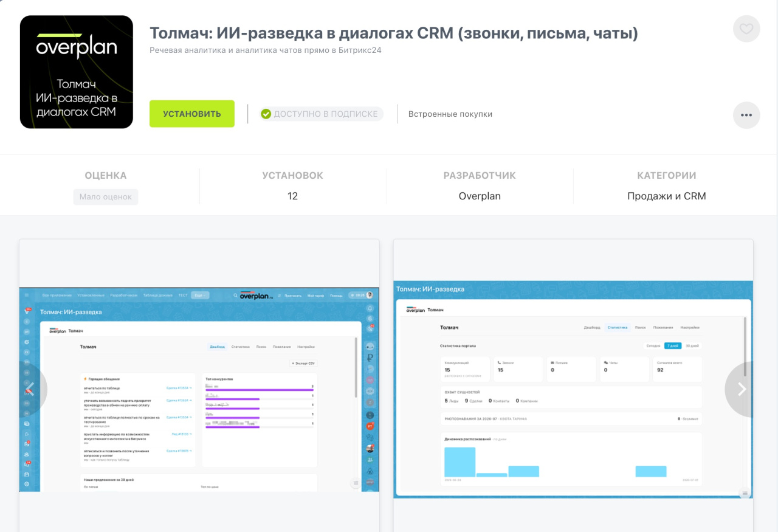Click the green Установить button
This screenshot has height=532, width=778.
pos(192,114)
